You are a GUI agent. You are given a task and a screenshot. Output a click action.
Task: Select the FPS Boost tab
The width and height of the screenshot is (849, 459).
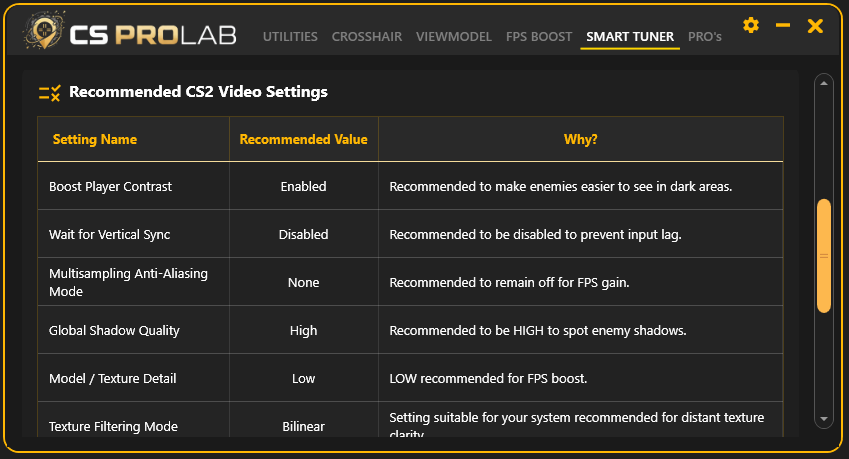pos(539,37)
